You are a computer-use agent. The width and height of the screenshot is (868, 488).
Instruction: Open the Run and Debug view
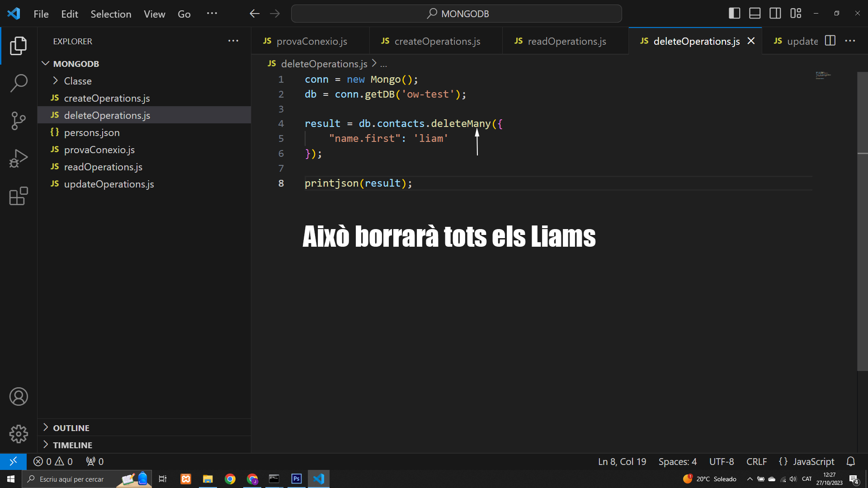point(19,159)
